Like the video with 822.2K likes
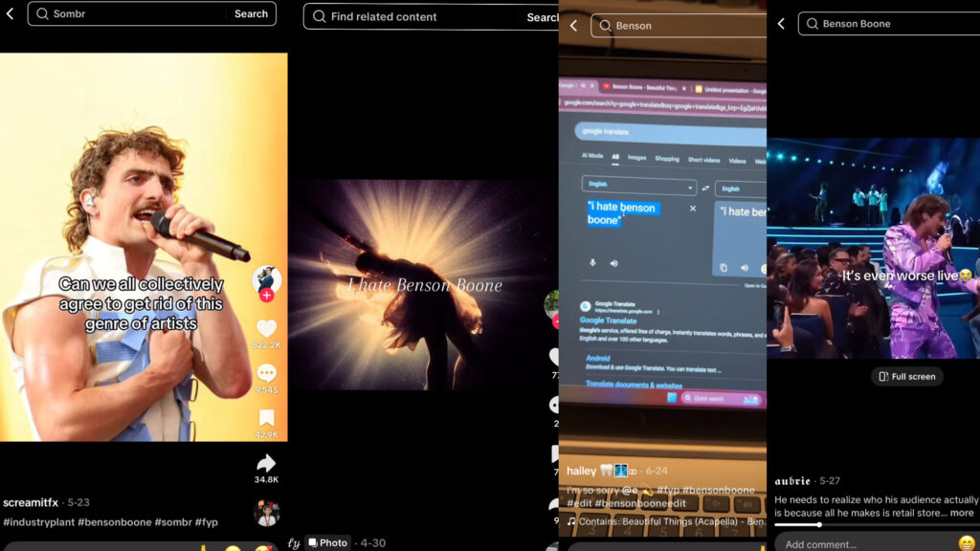980x551 pixels. 266,328
